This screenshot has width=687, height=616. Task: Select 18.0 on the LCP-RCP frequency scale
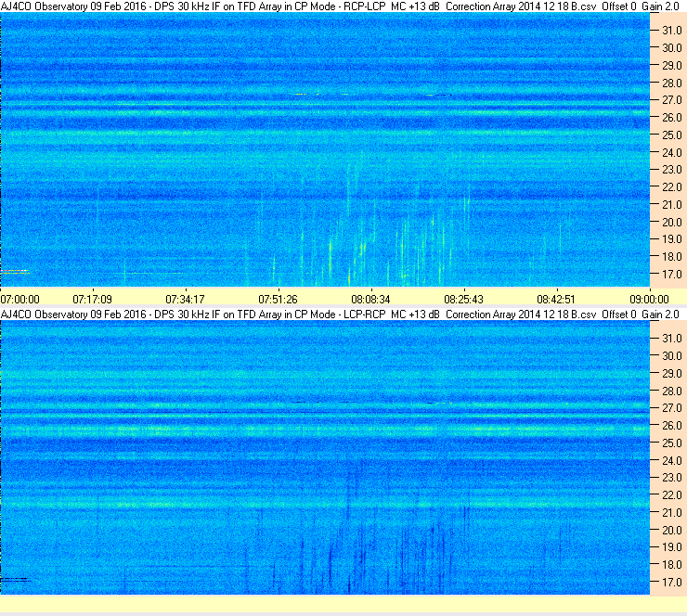point(672,564)
